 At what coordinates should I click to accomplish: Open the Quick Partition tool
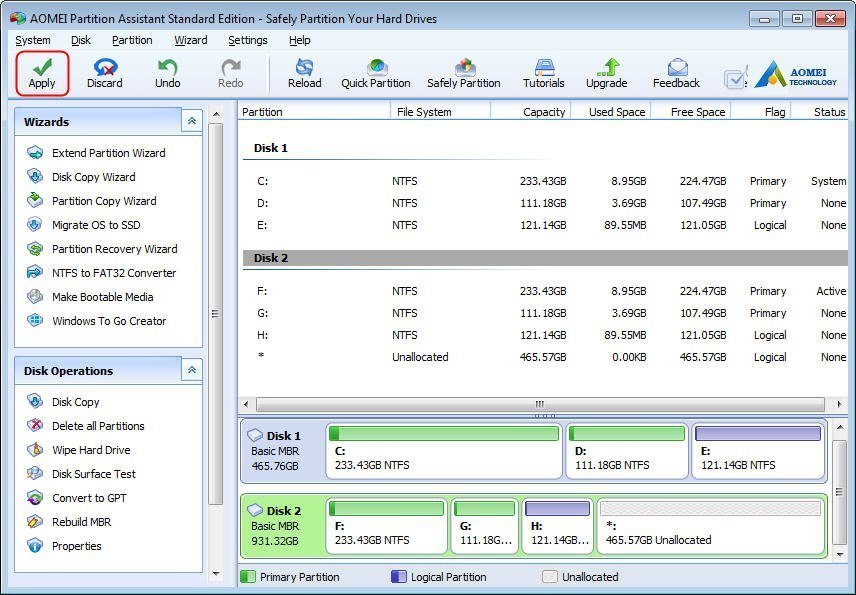(x=376, y=73)
